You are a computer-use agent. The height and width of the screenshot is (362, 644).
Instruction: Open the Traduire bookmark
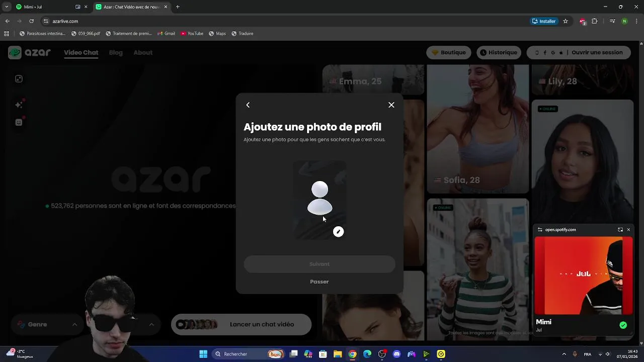click(x=242, y=34)
